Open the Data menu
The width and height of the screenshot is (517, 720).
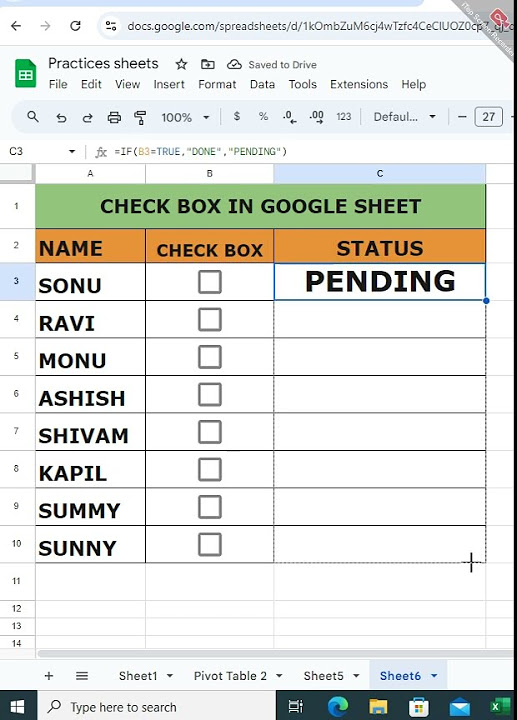262,84
